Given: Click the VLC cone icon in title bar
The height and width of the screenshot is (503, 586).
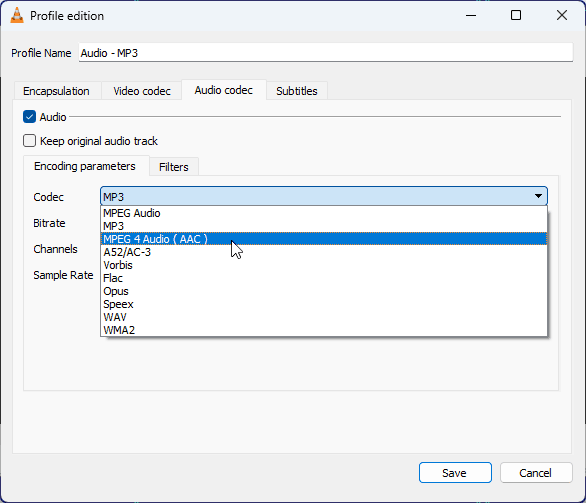Looking at the screenshot, I should click(17, 15).
